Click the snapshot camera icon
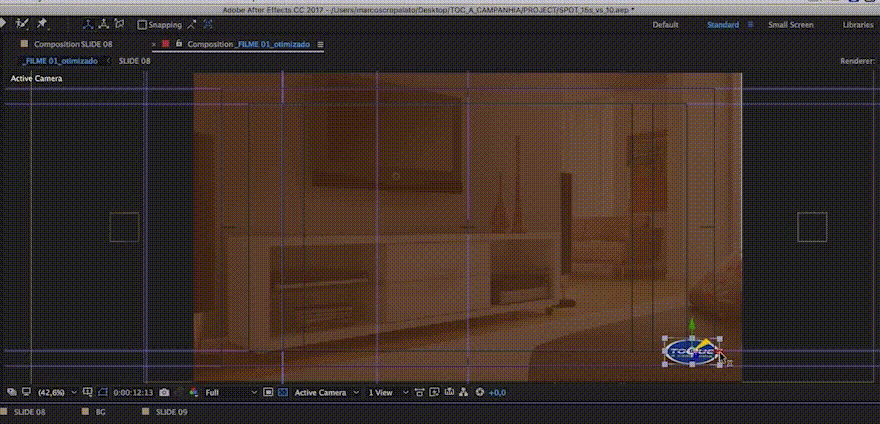The image size is (880, 424). 164,393
